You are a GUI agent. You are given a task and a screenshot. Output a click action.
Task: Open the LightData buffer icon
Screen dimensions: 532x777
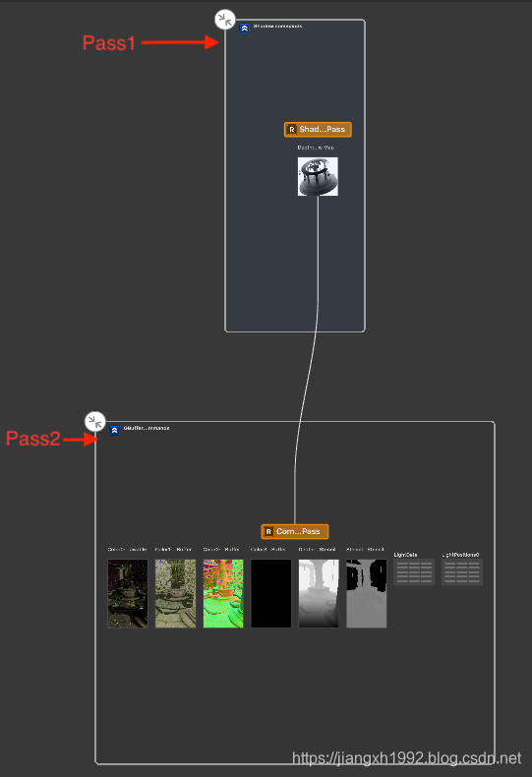click(414, 571)
